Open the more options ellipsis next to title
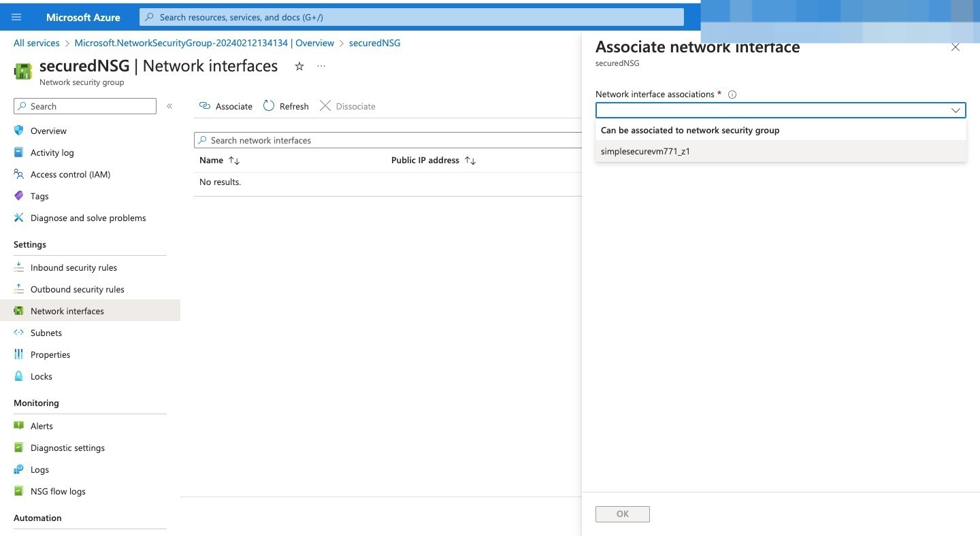 pyautogui.click(x=321, y=66)
